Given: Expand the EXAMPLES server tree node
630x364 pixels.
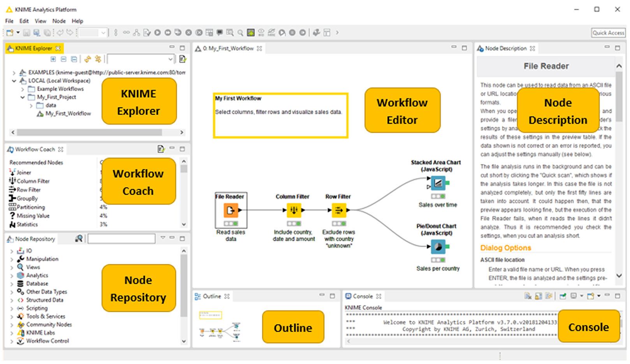Looking at the screenshot, I should [x=14, y=73].
